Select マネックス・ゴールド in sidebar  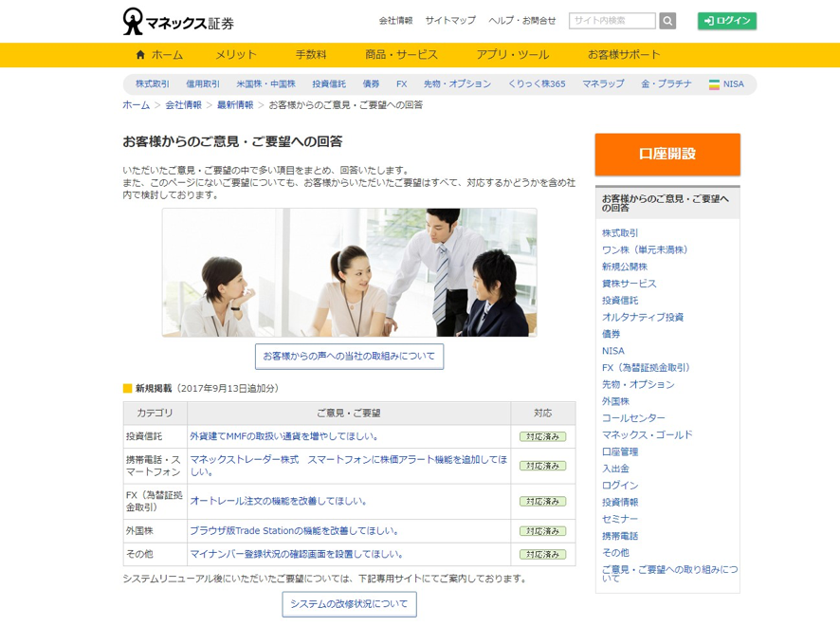pos(648,434)
